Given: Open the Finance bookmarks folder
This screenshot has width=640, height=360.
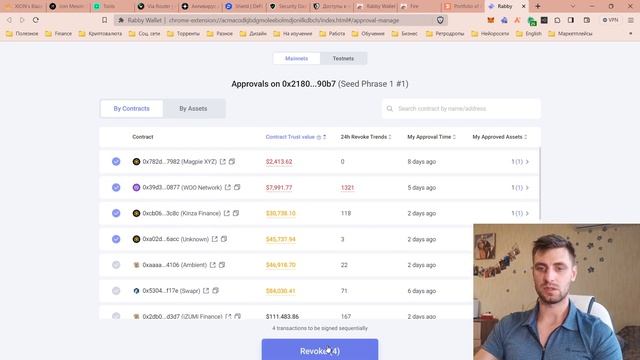Looking at the screenshot, I should click(58, 34).
